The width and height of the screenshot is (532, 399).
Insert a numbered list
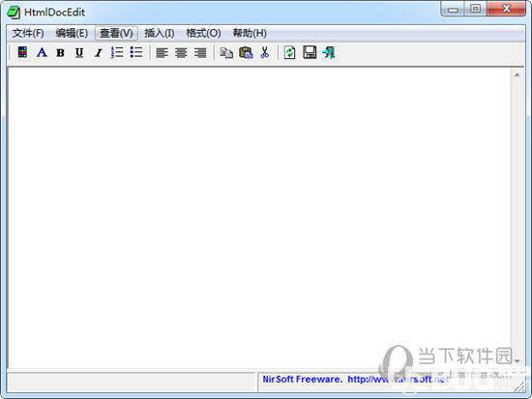coord(117,52)
